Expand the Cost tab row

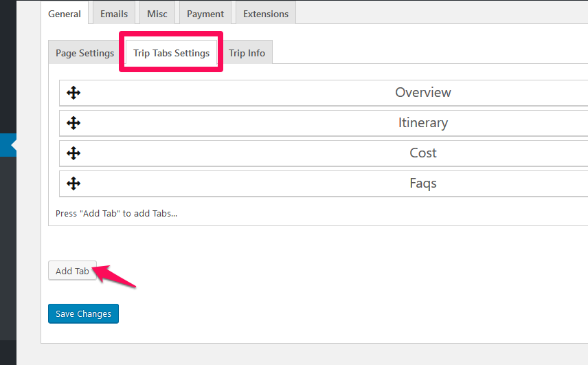coord(324,153)
